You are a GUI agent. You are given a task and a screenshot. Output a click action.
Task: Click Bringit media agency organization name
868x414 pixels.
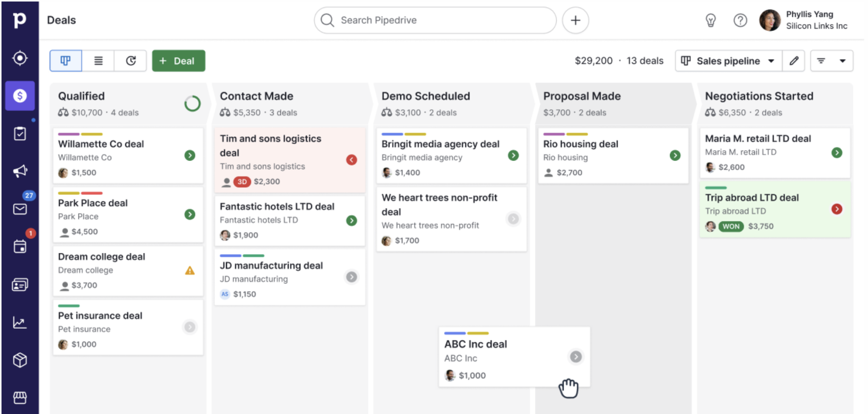click(x=422, y=158)
